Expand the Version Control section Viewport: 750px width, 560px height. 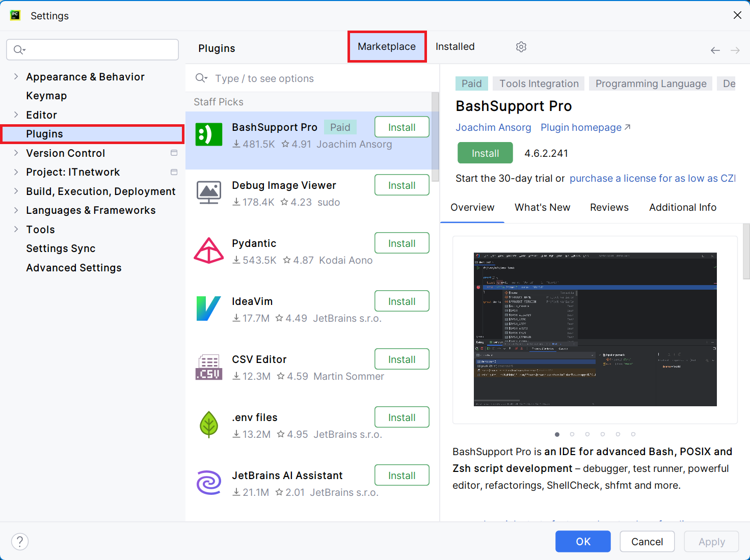click(x=16, y=153)
